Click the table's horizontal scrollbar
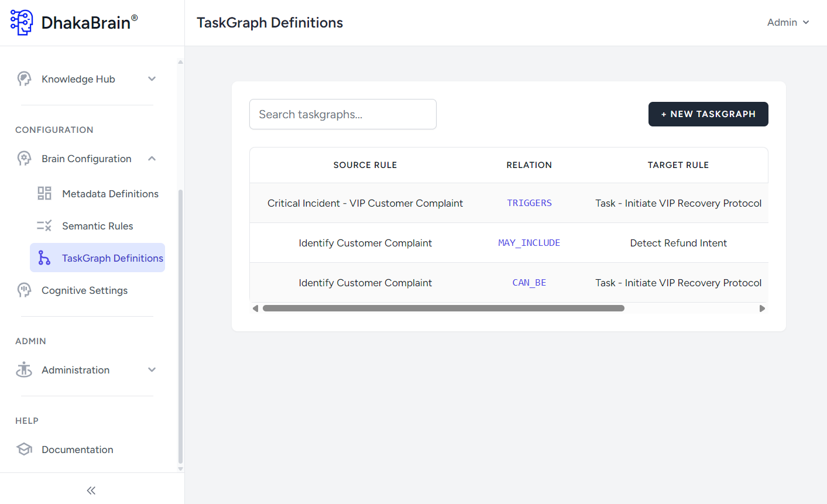 pos(443,307)
